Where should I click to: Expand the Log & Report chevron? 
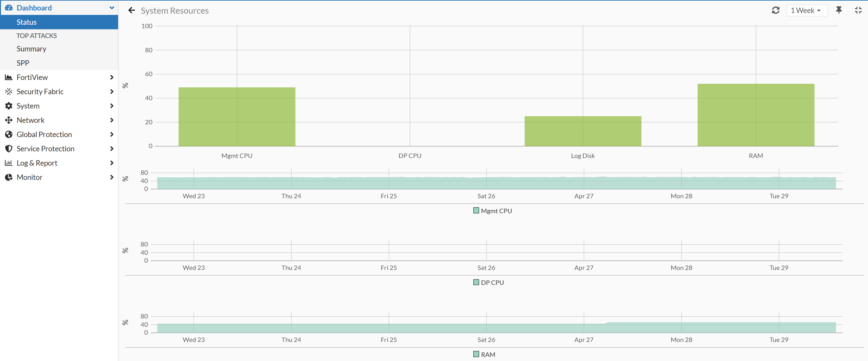tap(112, 163)
